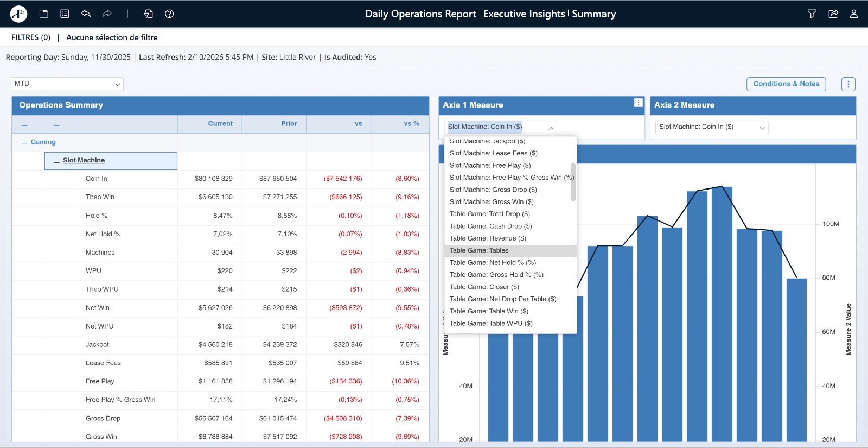868x448 pixels.
Task: Open the report list icon
Action: coord(65,14)
